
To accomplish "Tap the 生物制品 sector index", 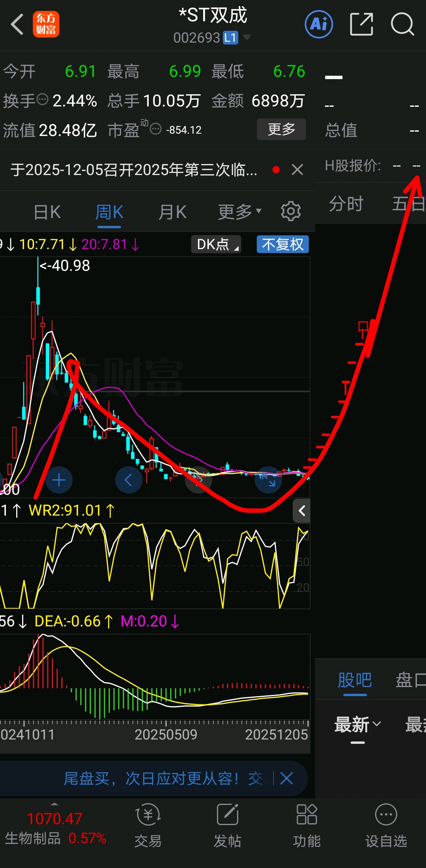I will (x=55, y=828).
